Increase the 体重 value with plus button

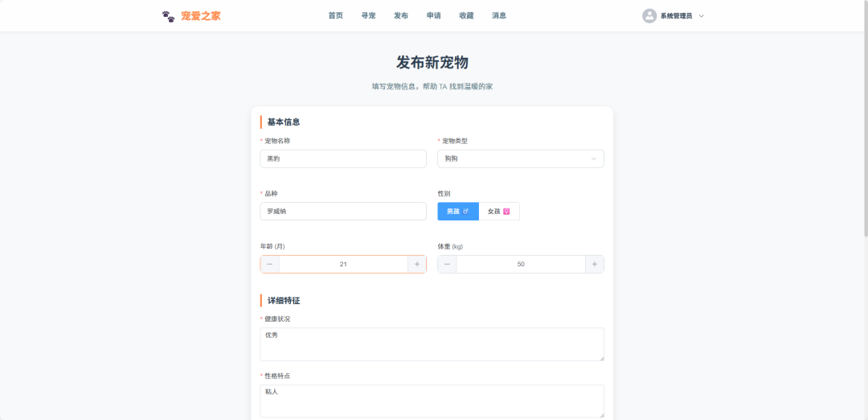pos(595,264)
